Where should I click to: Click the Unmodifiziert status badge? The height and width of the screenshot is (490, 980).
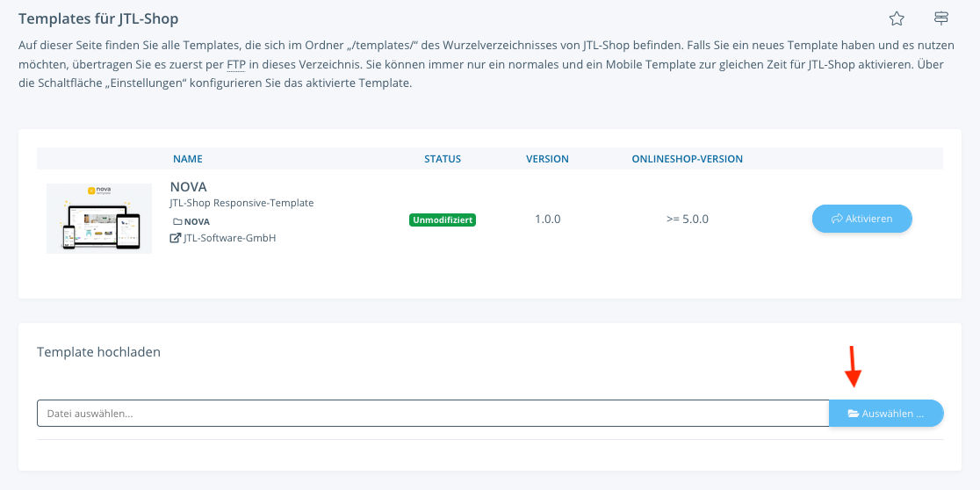pyautogui.click(x=443, y=220)
